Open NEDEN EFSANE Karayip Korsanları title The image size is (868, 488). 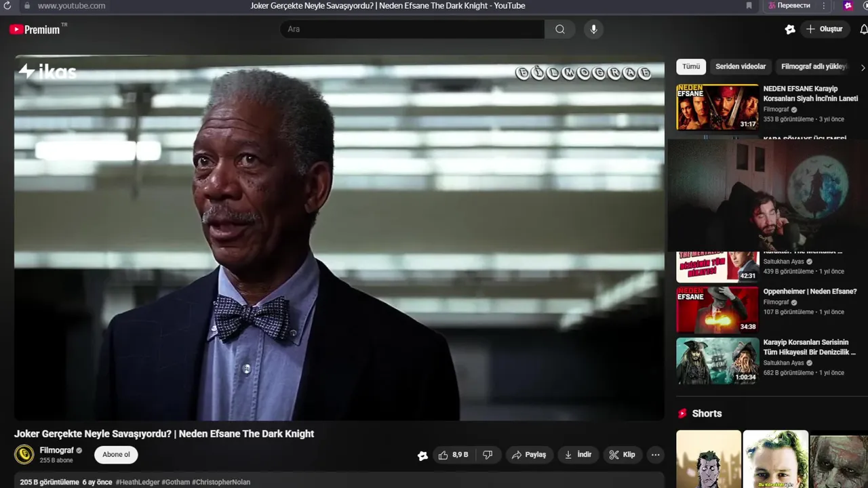click(x=810, y=94)
